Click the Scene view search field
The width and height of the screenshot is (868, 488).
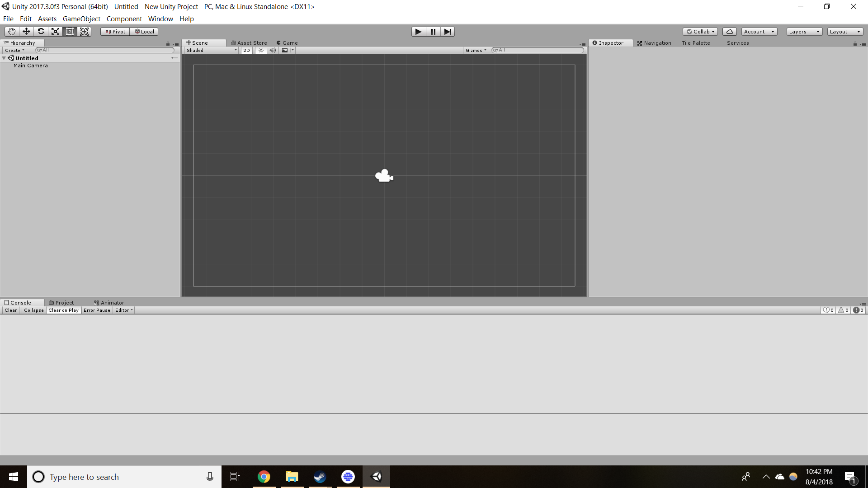click(538, 50)
